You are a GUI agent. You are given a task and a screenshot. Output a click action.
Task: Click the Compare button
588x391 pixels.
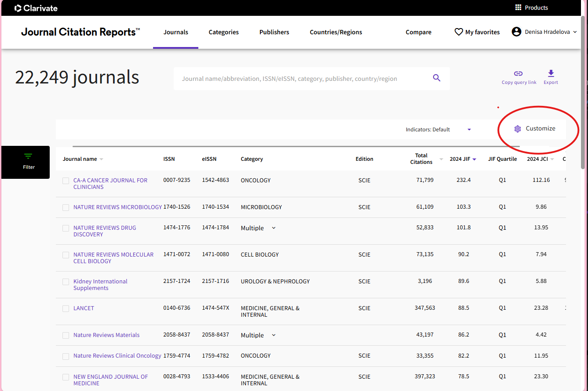coord(418,32)
